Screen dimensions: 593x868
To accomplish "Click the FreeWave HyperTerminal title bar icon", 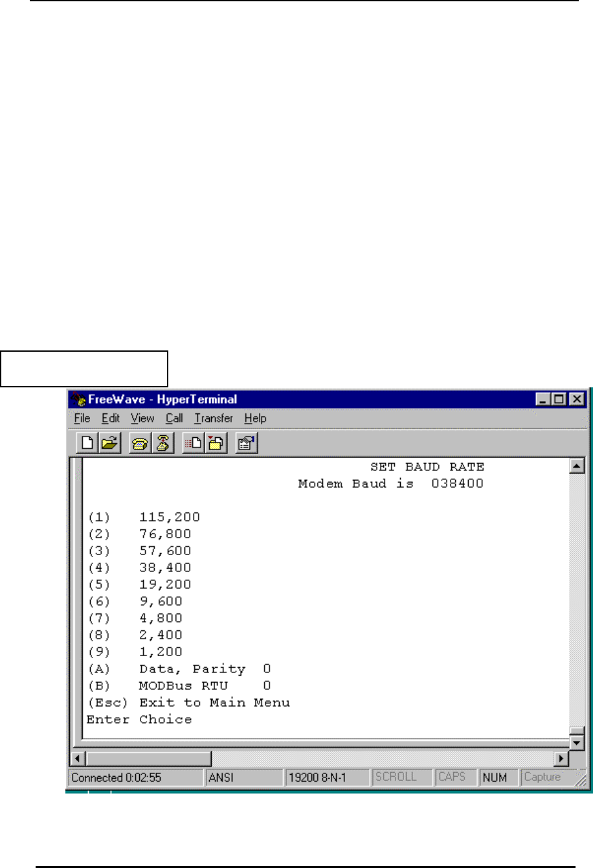I will point(79,400).
